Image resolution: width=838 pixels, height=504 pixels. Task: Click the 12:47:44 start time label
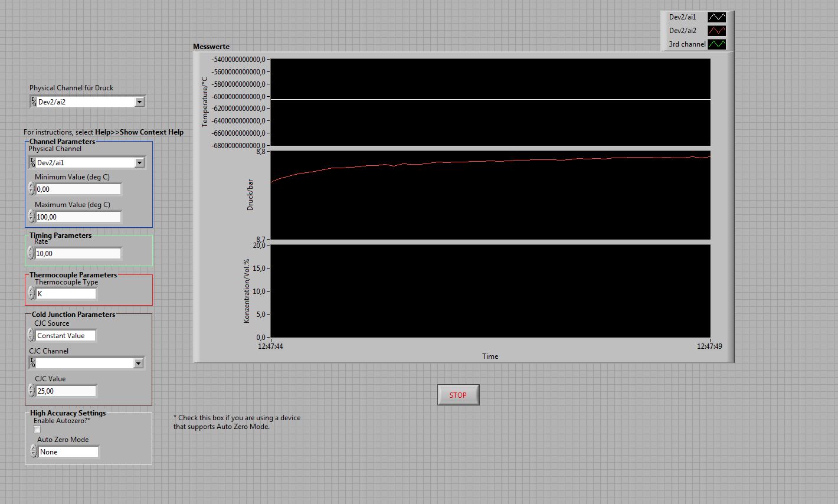pos(270,346)
